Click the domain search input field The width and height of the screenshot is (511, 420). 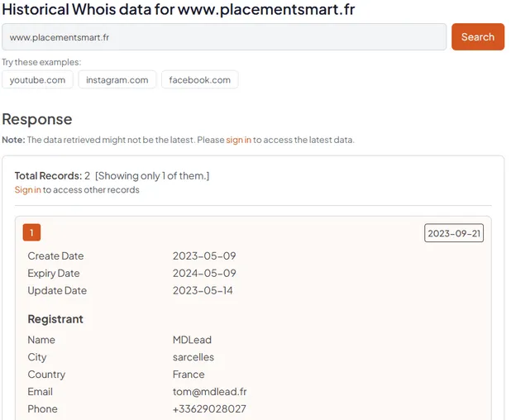(223, 37)
